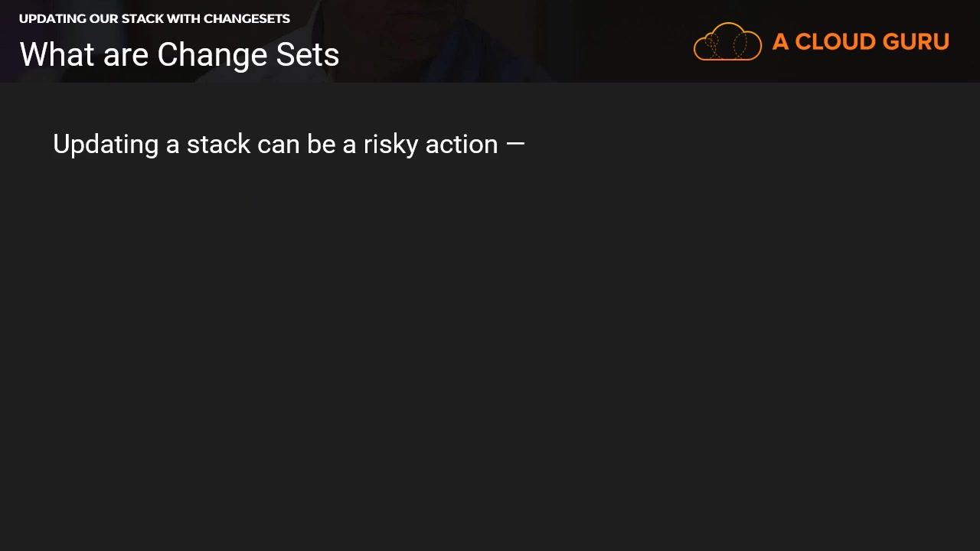Image resolution: width=980 pixels, height=551 pixels.
Task: Click the word "action" in the body text
Action: [462, 144]
